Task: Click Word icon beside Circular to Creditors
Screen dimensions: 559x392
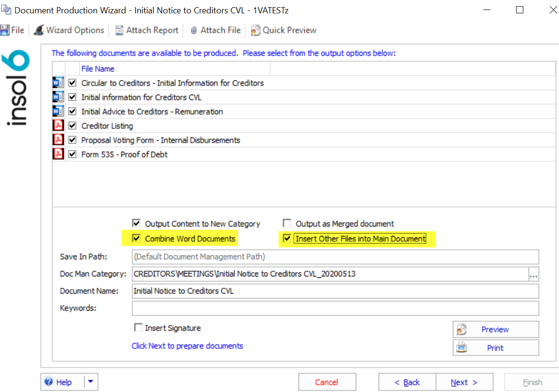Action: coord(58,83)
